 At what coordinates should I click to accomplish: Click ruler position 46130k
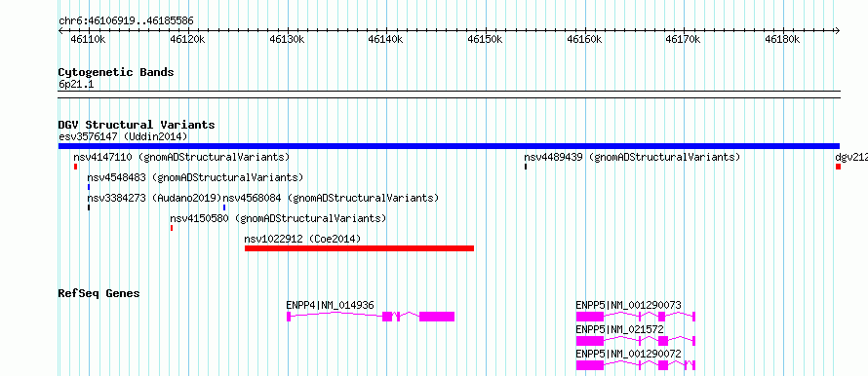pyautogui.click(x=288, y=39)
